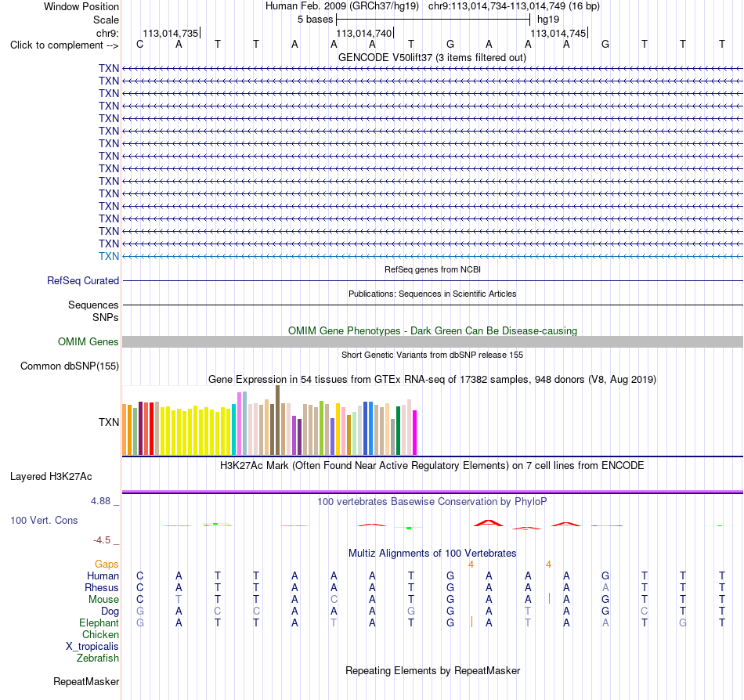Open 'Publications: Sequences in Scientific Articles' title
Viewport: 744px width, 700px height.
pos(432,294)
